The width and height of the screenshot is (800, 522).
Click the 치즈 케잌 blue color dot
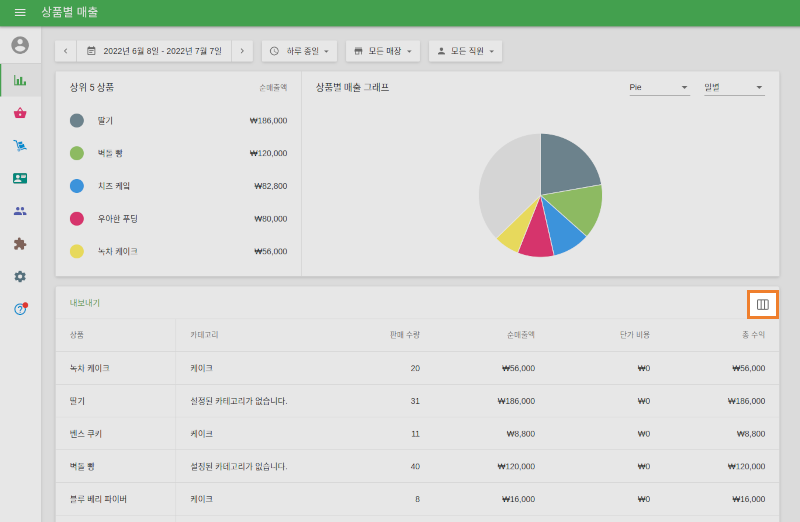pos(77,186)
